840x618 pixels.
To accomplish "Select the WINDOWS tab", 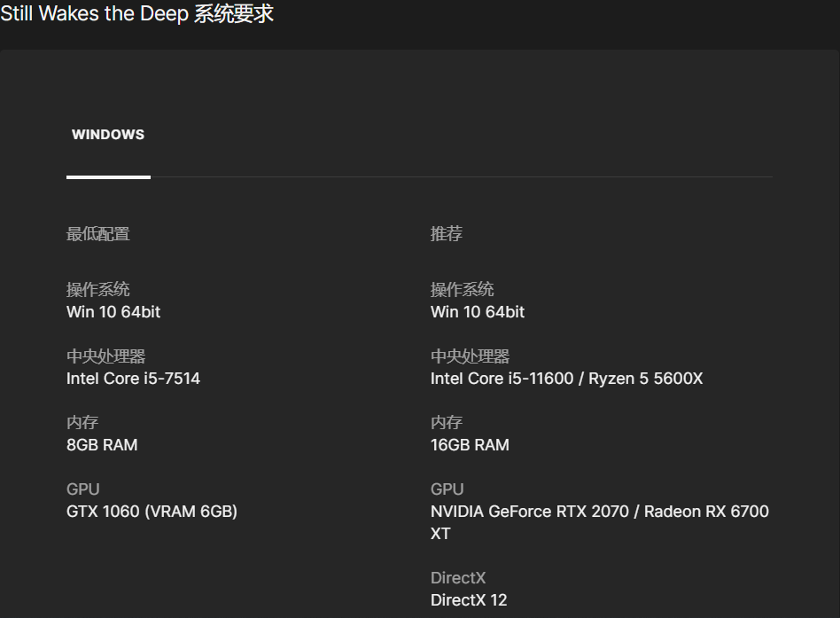I will pyautogui.click(x=108, y=135).
